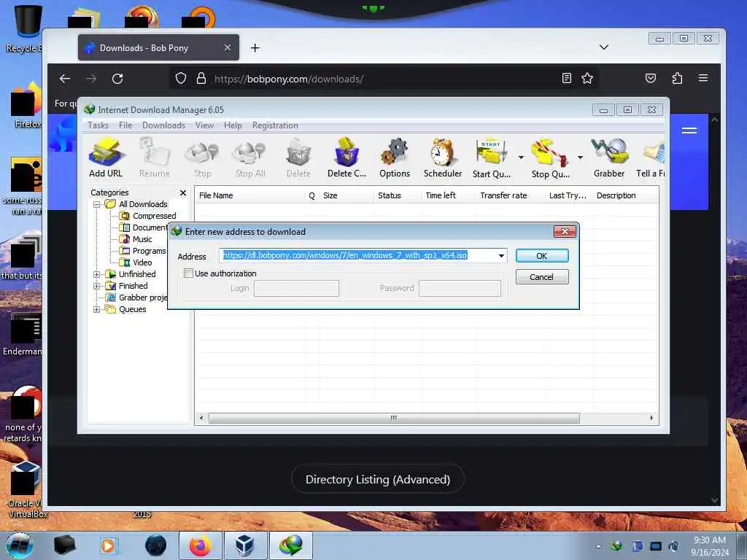Click the VirtualBox taskbar icon
747x560 pixels.
245,545
